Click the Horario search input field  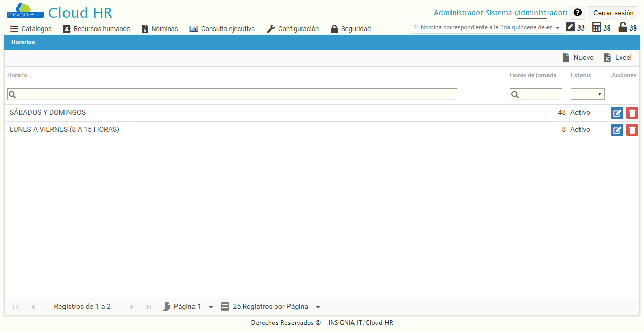pos(232,94)
